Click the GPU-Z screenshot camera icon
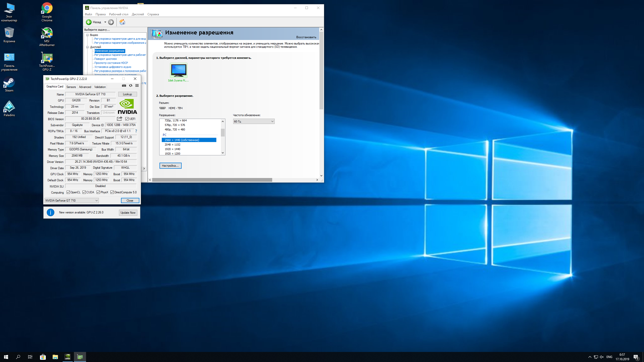The height and width of the screenshot is (362, 644). tap(124, 85)
